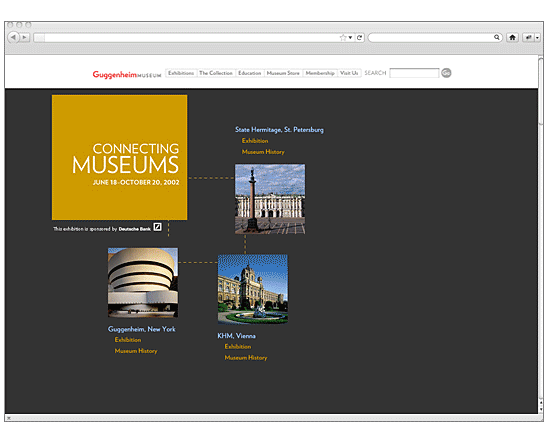This screenshot has height=436, width=551.
Task: Open State Hermitage, St. Petersburg link
Action: [279, 130]
